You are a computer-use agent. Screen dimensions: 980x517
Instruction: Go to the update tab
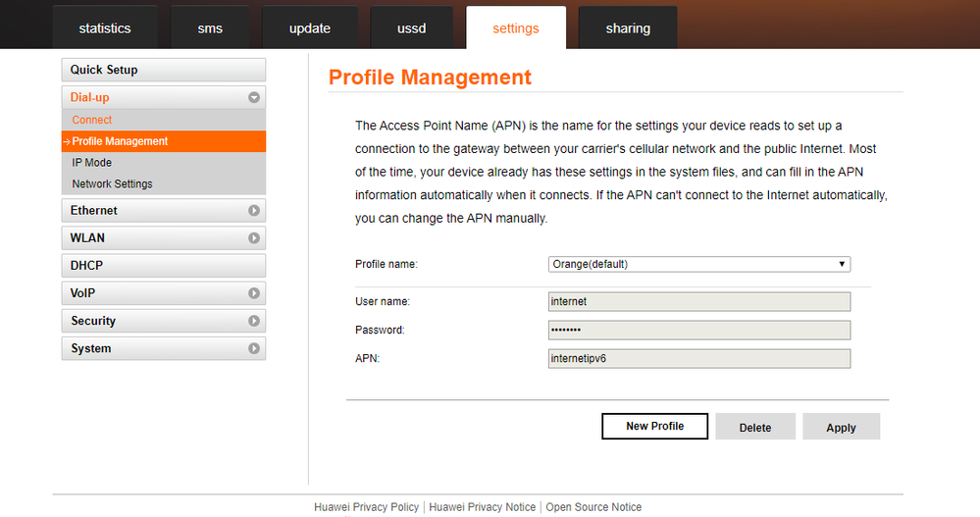pos(310,28)
